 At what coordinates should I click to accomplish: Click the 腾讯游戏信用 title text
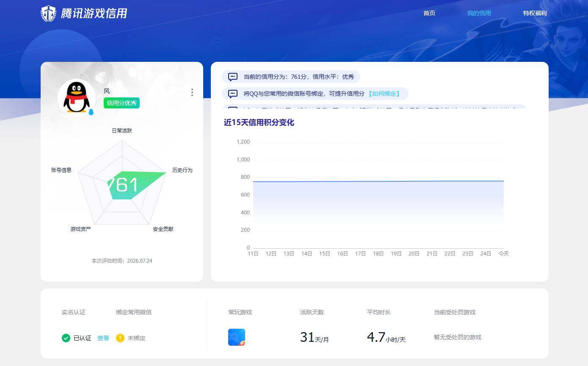point(94,14)
